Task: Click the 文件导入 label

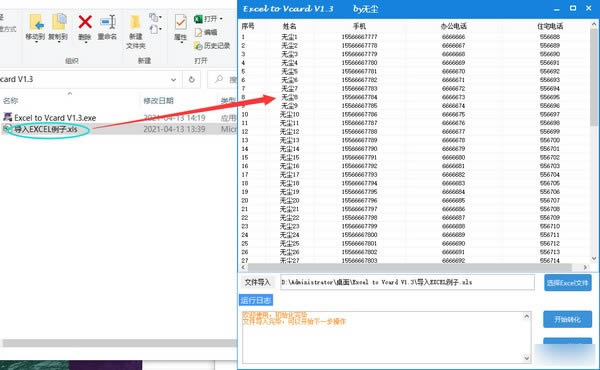Action: (x=257, y=282)
